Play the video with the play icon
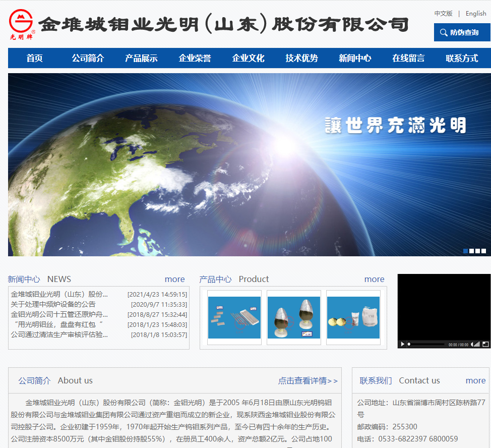 click(x=402, y=344)
